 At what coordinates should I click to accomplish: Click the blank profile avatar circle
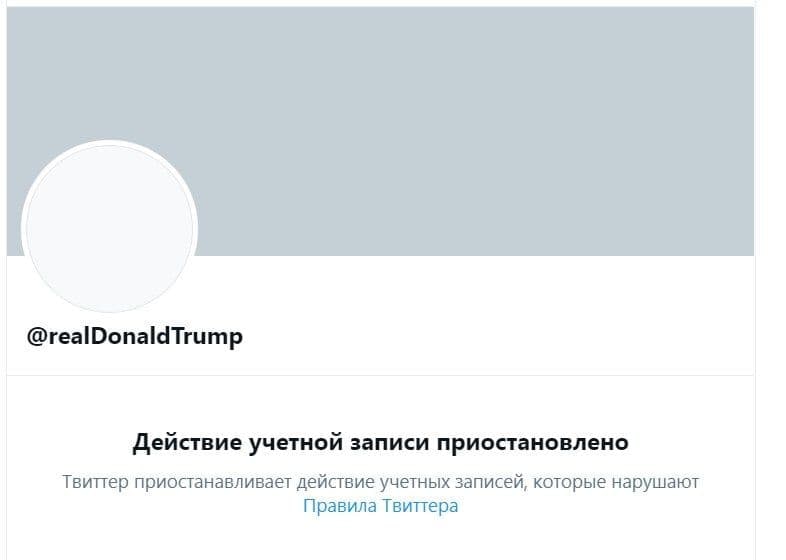pyautogui.click(x=109, y=229)
